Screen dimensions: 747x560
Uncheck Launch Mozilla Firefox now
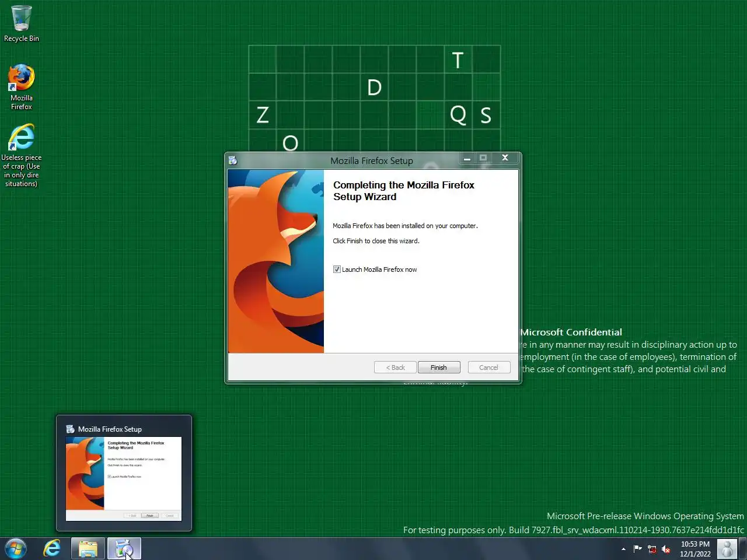coord(337,269)
